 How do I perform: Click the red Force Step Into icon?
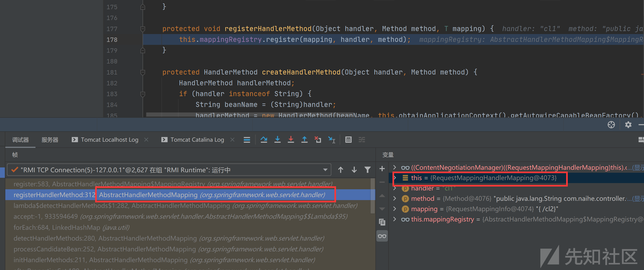coord(291,140)
